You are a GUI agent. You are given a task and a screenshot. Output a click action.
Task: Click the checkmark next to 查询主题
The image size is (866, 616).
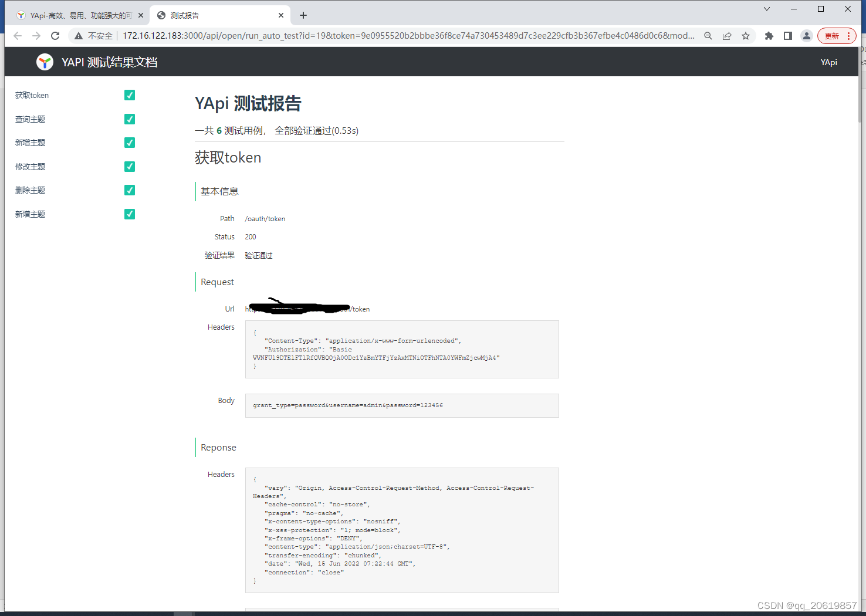point(130,119)
